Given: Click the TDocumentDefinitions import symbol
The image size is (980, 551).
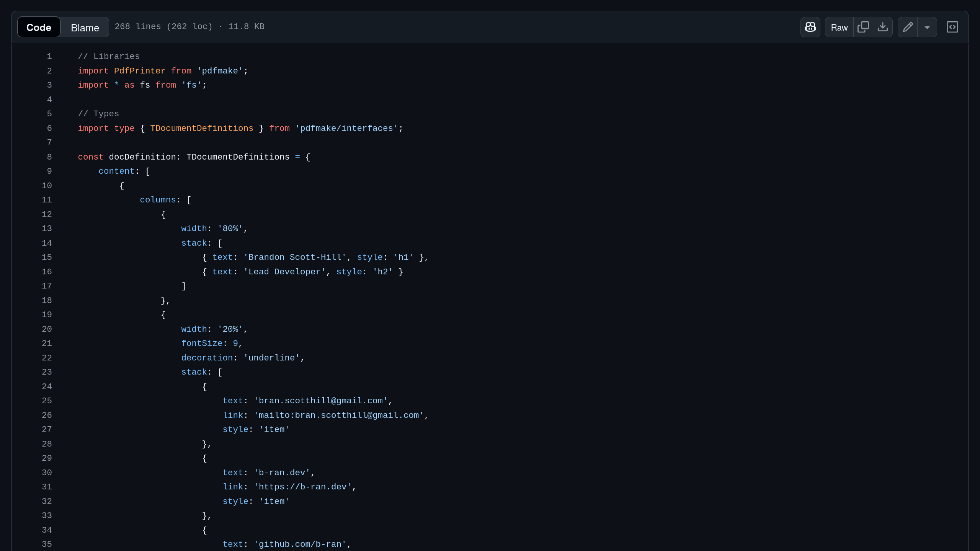Looking at the screenshot, I should (202, 129).
